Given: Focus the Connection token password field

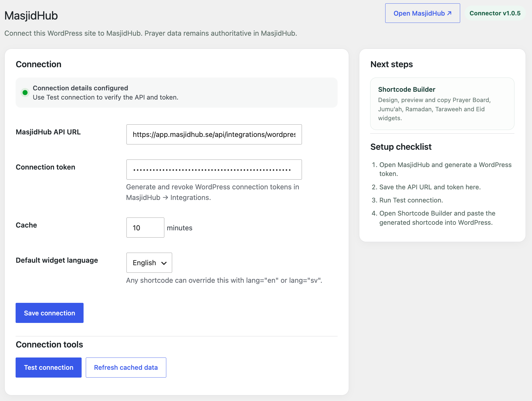Looking at the screenshot, I should pyautogui.click(x=214, y=170).
